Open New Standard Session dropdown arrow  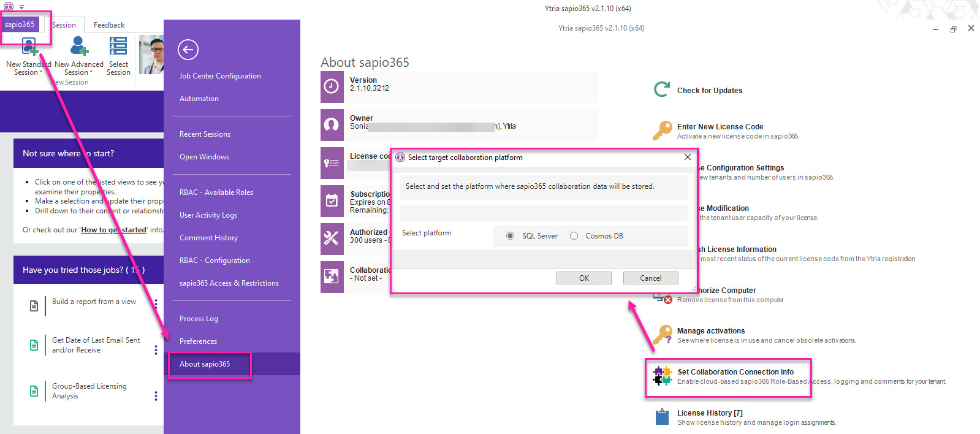pyautogui.click(x=41, y=72)
